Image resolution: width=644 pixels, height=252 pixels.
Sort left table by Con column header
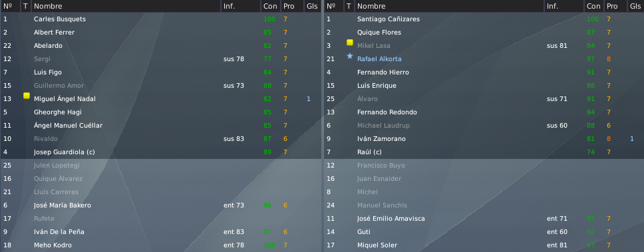[270, 6]
